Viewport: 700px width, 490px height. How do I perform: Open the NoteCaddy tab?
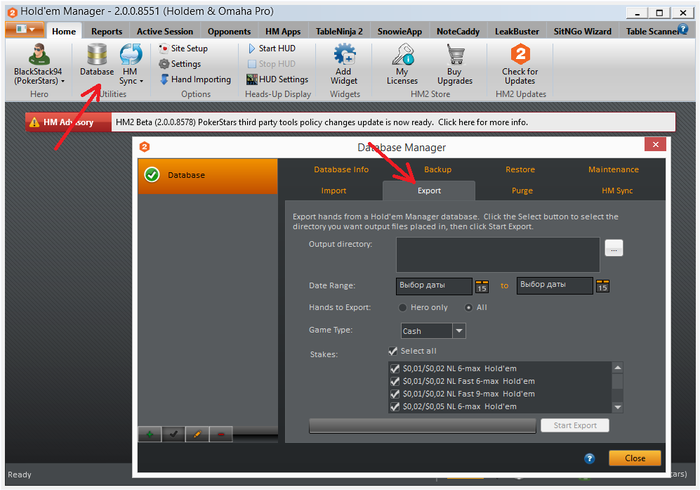[458, 31]
